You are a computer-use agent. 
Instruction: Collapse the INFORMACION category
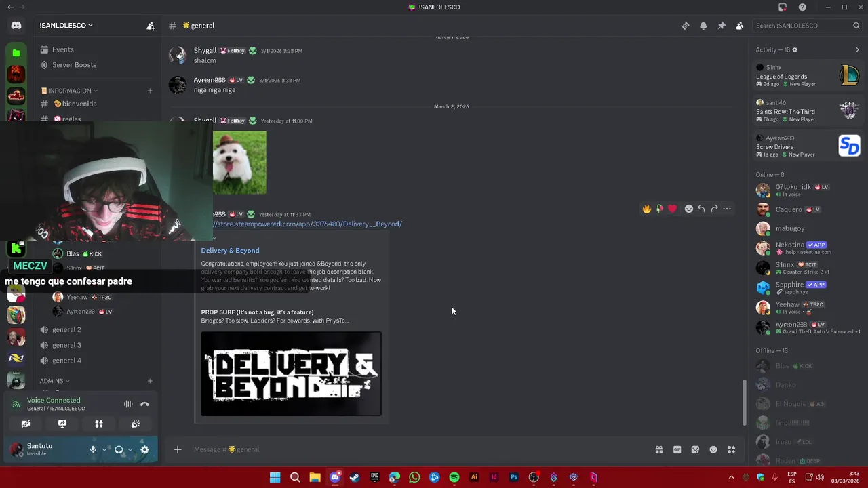(x=69, y=91)
